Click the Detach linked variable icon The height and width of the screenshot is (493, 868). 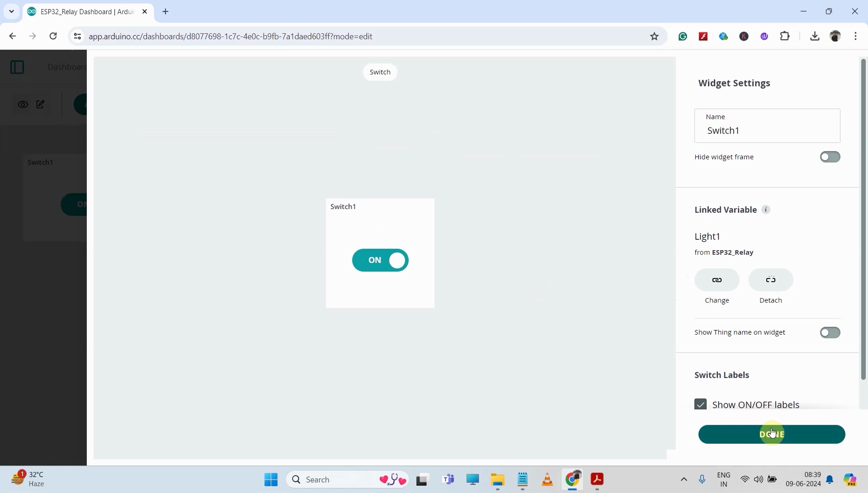770,279
